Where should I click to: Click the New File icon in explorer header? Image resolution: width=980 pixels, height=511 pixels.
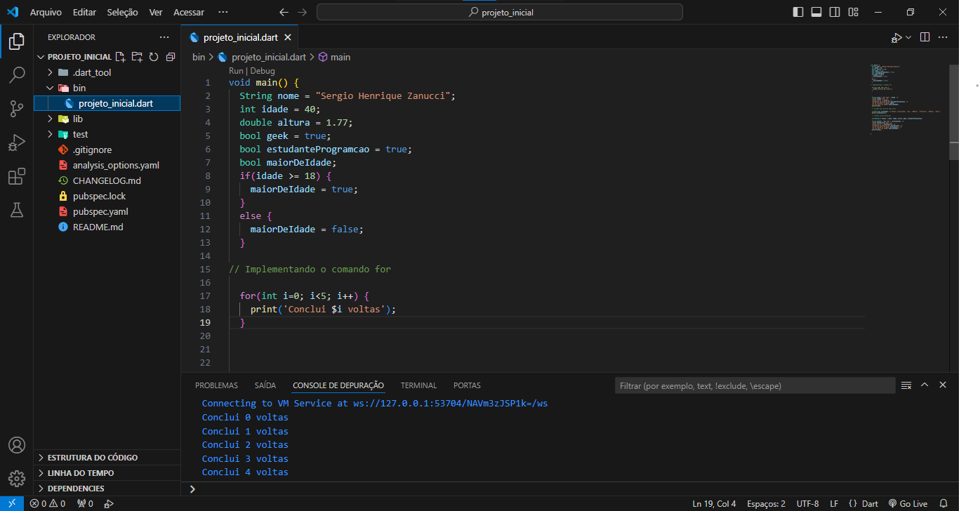coord(121,57)
